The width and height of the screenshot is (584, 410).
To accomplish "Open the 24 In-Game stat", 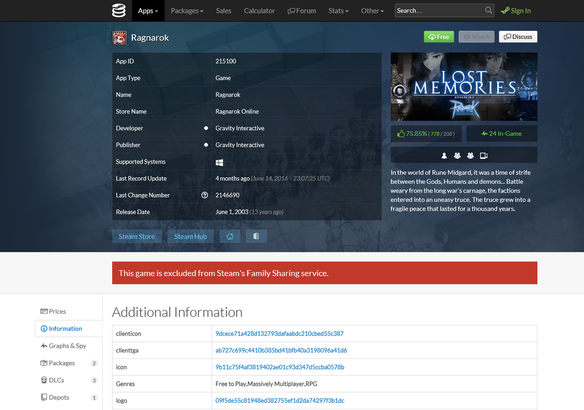I will [502, 134].
